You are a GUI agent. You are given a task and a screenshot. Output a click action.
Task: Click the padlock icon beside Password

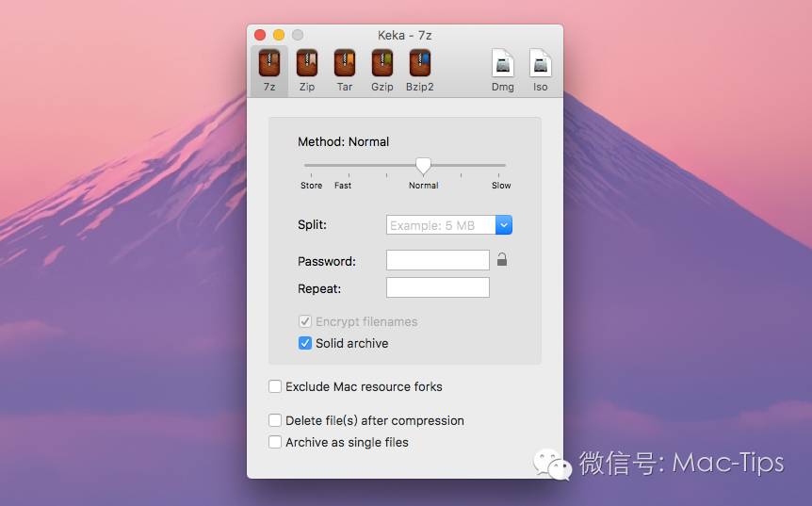pyautogui.click(x=502, y=259)
